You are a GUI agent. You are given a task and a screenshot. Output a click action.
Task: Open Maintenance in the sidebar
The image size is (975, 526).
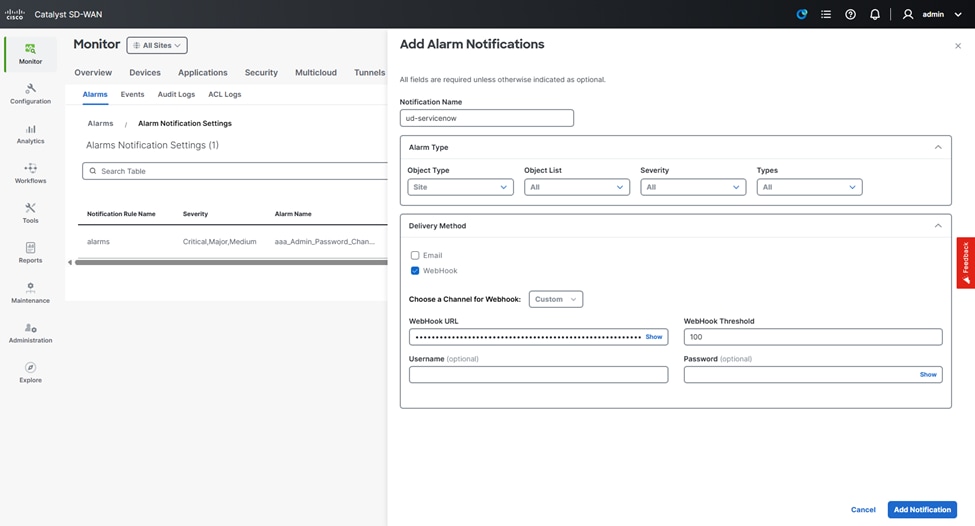tap(30, 293)
